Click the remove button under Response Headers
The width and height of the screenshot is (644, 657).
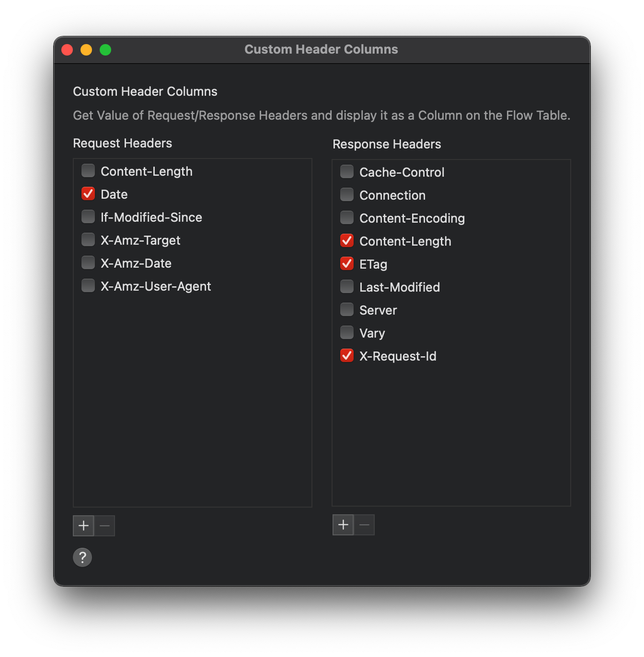coord(364,525)
